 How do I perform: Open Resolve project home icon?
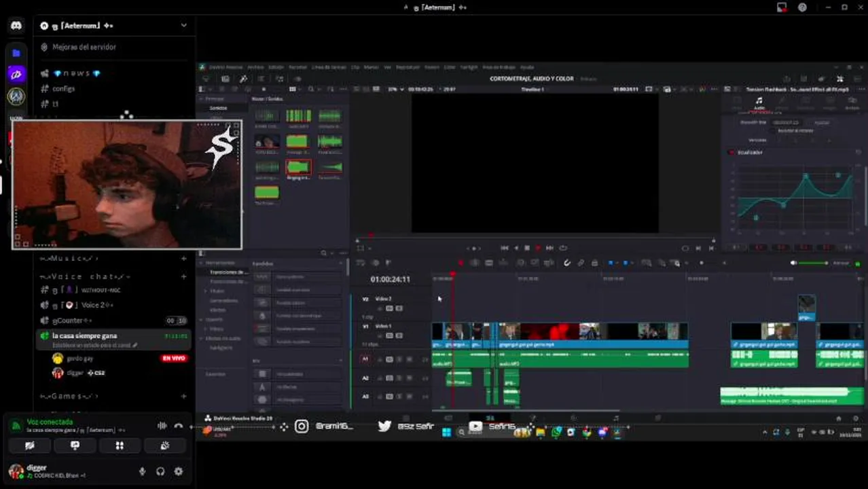pyautogui.click(x=839, y=418)
